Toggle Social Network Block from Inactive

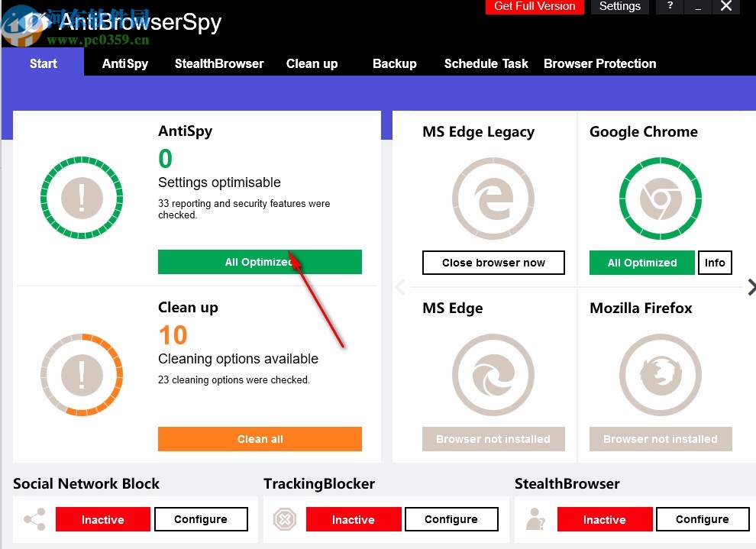(x=102, y=519)
